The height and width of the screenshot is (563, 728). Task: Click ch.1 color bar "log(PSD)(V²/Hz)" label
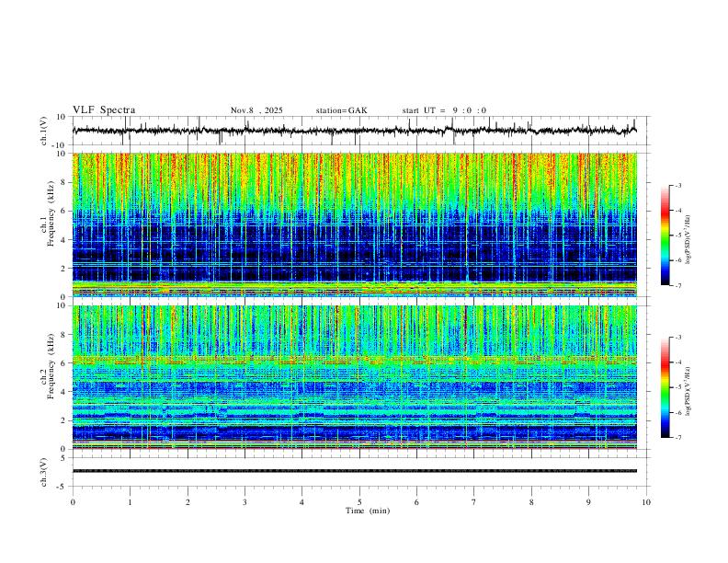pyautogui.click(x=688, y=240)
